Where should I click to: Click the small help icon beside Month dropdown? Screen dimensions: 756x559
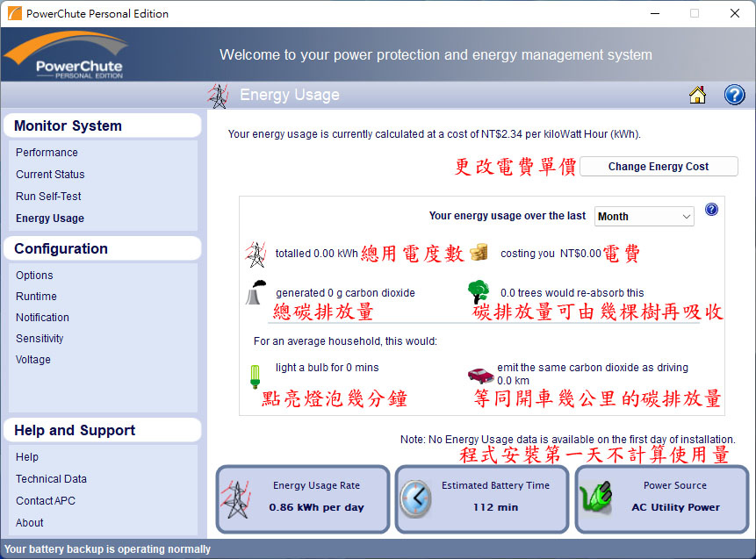[x=711, y=209]
